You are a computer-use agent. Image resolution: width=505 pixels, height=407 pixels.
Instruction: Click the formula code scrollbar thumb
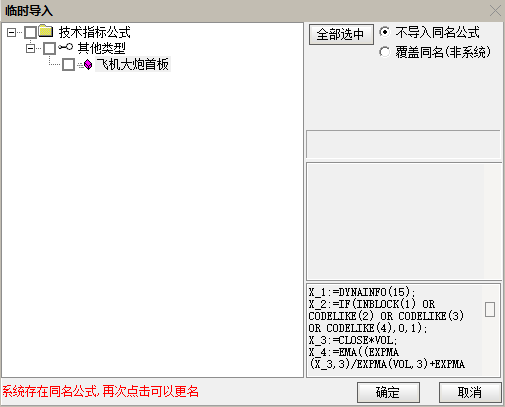point(490,309)
